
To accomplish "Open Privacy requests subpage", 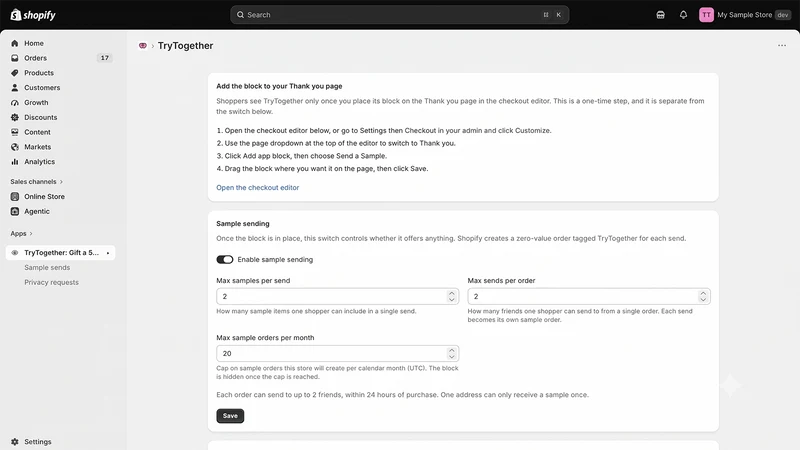I will click(52, 282).
